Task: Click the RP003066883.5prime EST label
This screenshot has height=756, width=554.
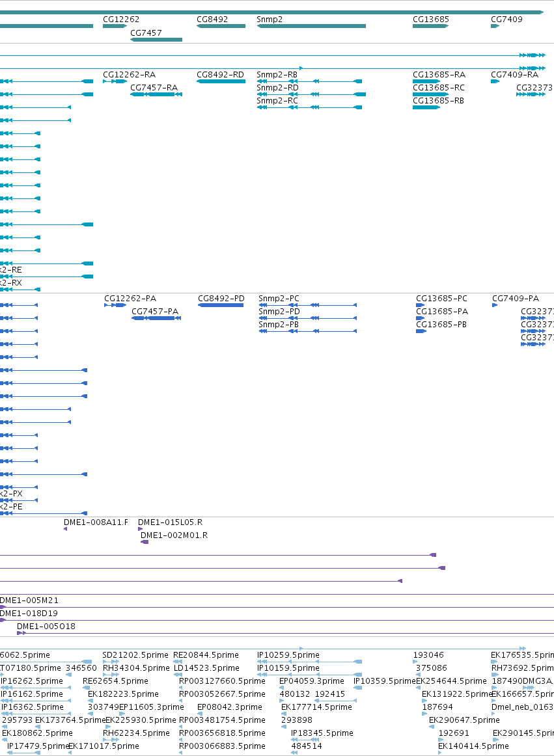Action: (222, 746)
